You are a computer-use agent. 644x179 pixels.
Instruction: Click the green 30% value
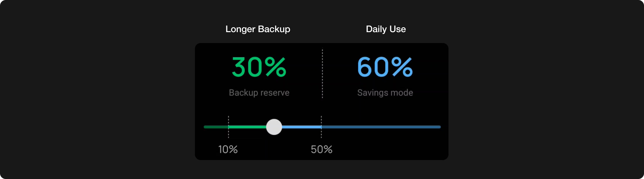[259, 67]
